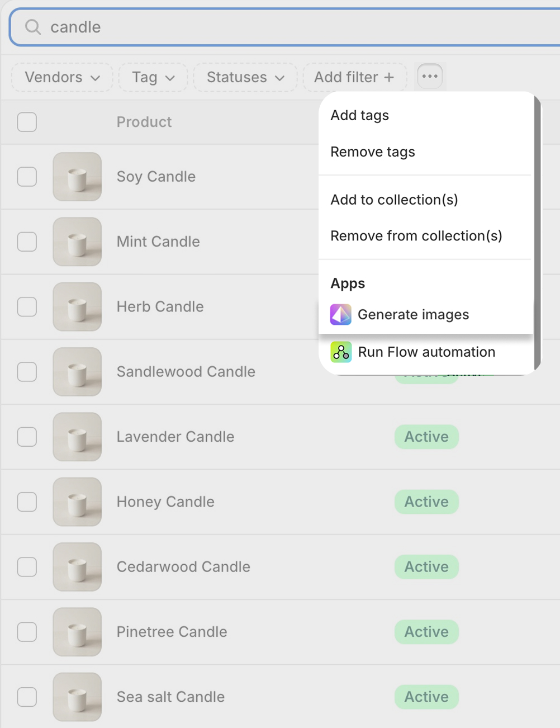Click the search magnifier icon
Viewport: 560px width, 728px height.
coord(34,27)
